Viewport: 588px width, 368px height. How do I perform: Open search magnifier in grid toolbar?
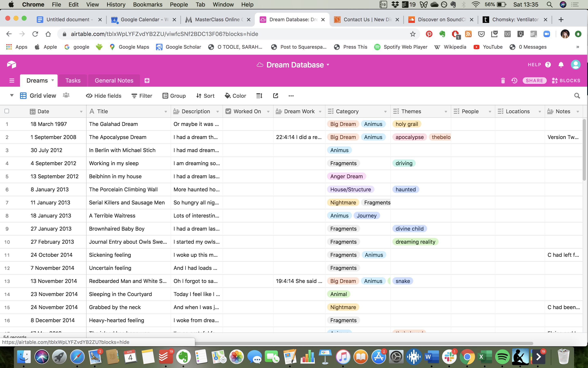coord(577,96)
